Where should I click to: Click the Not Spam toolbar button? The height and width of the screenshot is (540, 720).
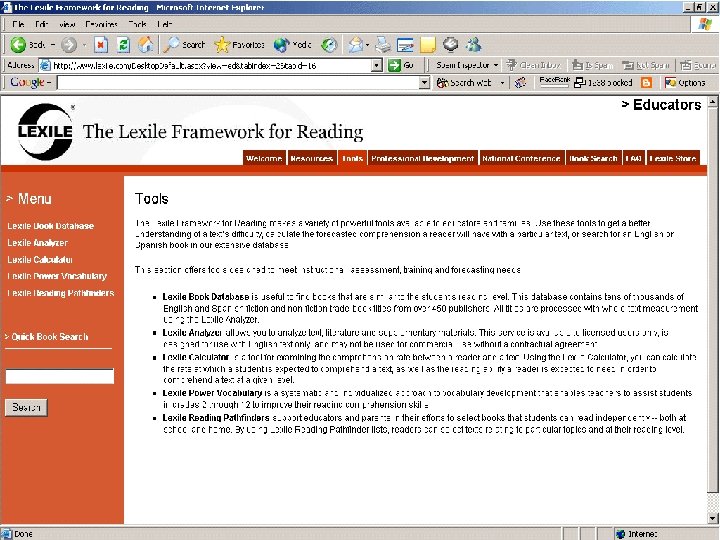[x=646, y=65]
